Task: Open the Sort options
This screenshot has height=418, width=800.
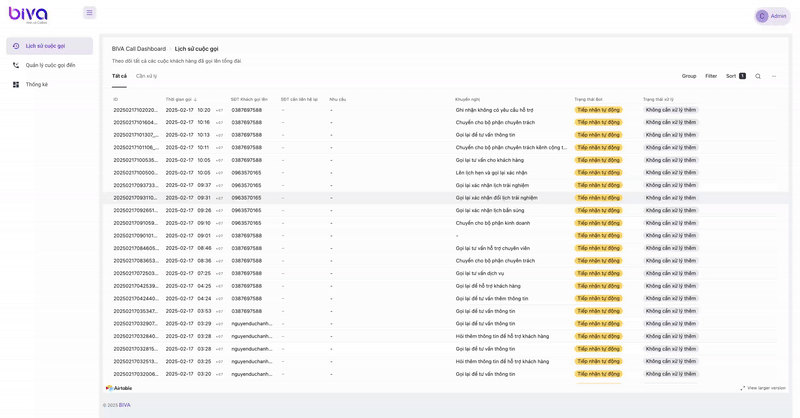Action: pos(736,76)
